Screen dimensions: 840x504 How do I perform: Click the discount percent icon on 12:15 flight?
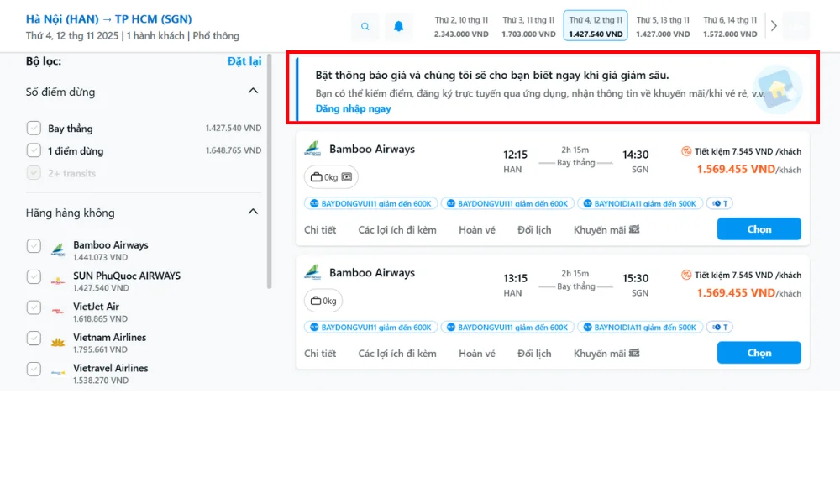686,152
